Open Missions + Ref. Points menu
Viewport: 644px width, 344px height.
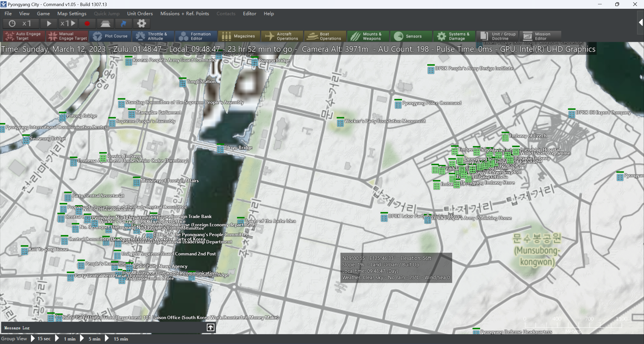pos(185,14)
